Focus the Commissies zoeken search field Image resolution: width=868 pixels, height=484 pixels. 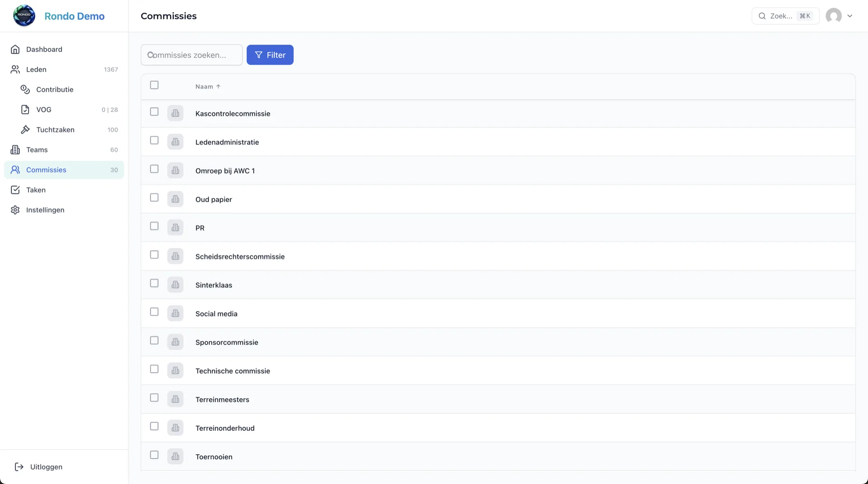click(x=192, y=55)
